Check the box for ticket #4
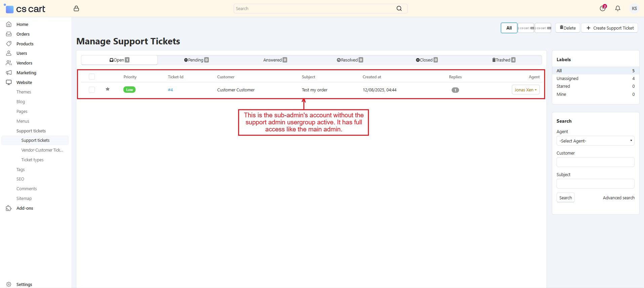 pos(92,90)
